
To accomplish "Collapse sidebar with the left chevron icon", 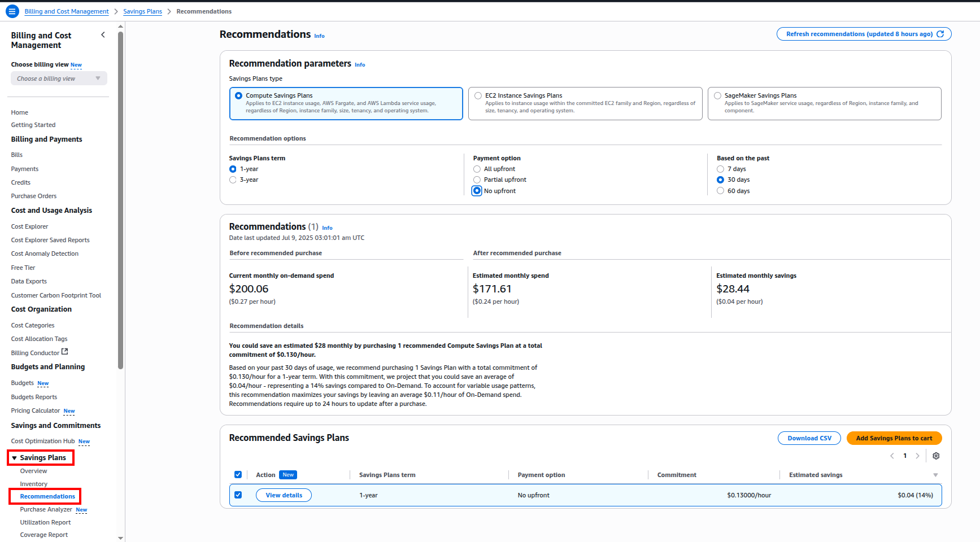I will pyautogui.click(x=103, y=35).
